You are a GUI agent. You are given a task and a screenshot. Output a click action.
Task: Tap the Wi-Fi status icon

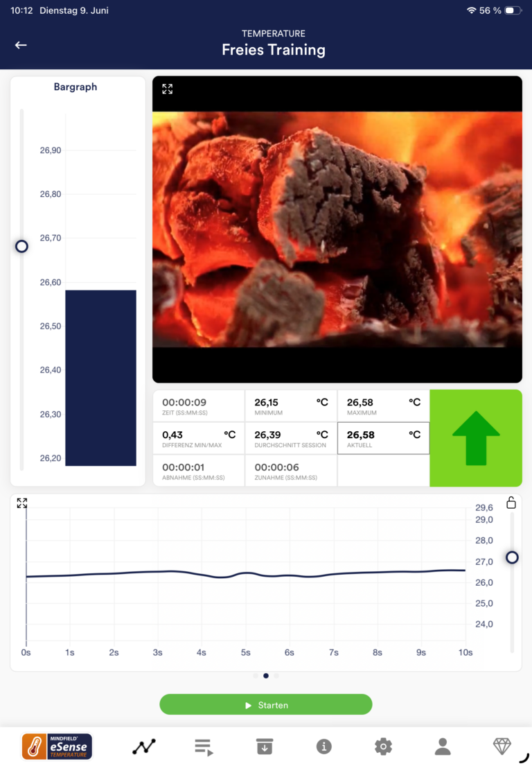click(471, 10)
